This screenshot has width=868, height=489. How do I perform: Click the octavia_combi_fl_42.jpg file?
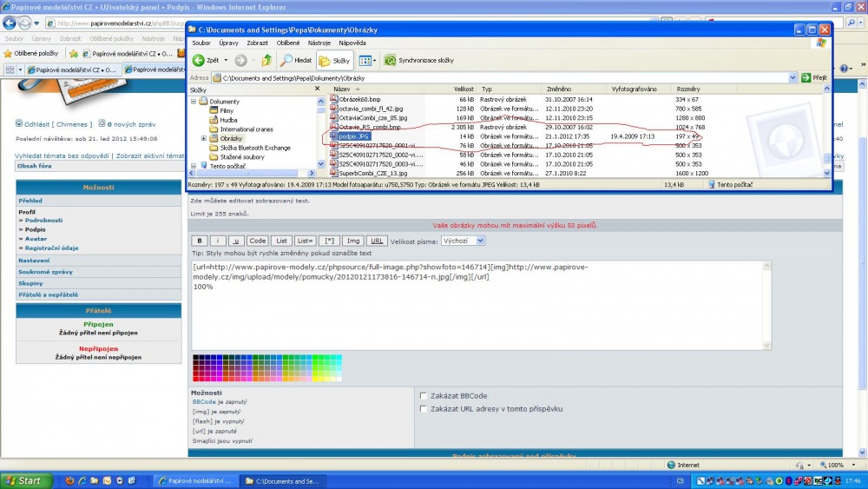click(x=371, y=109)
